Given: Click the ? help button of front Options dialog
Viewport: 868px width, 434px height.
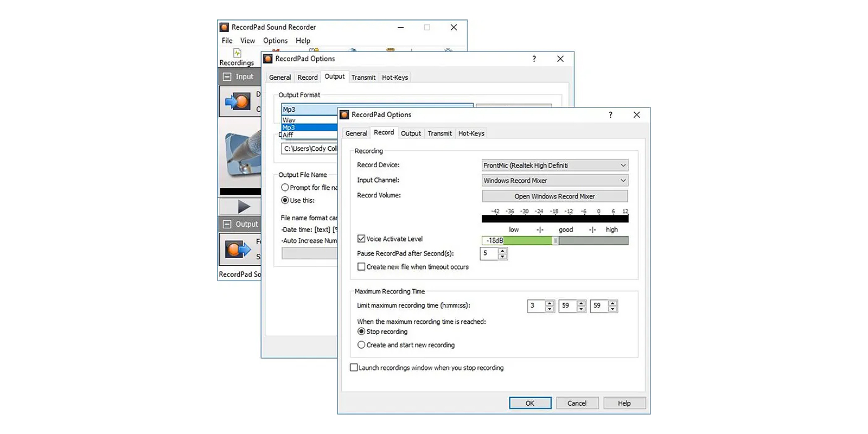Looking at the screenshot, I should coord(610,115).
